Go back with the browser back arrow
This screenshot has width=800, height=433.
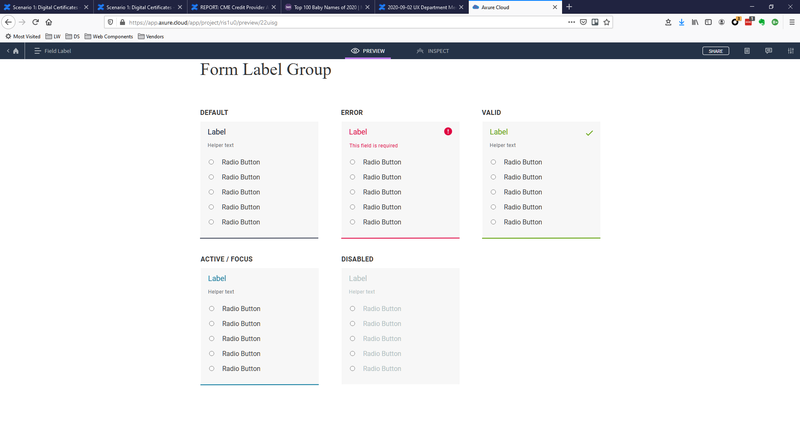[8, 22]
